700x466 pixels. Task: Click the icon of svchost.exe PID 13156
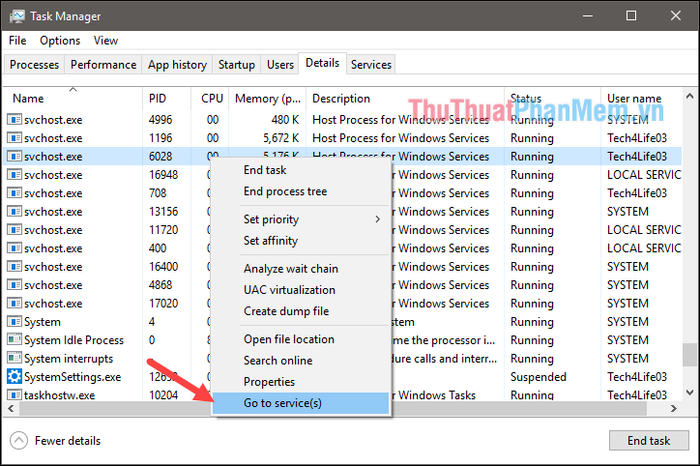coord(14,211)
